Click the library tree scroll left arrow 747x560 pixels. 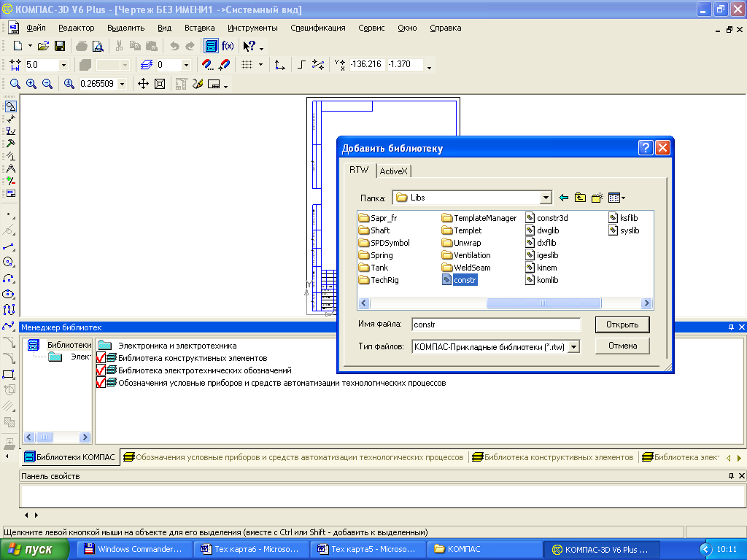pos(29,437)
